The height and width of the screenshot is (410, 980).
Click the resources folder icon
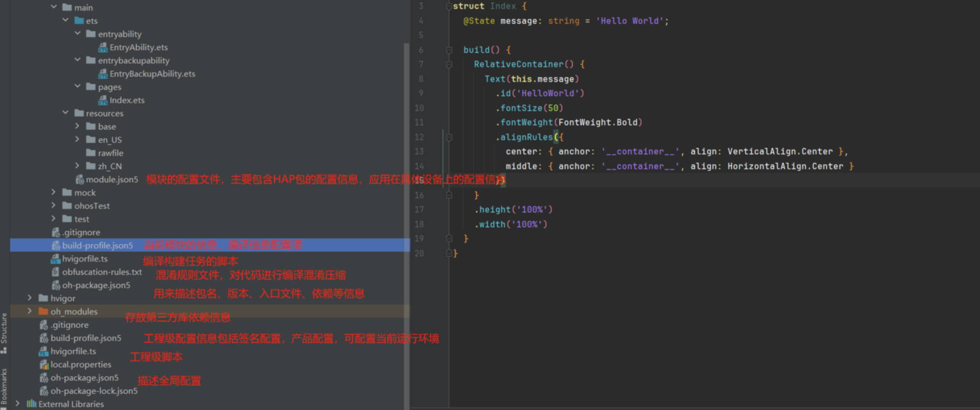[79, 113]
